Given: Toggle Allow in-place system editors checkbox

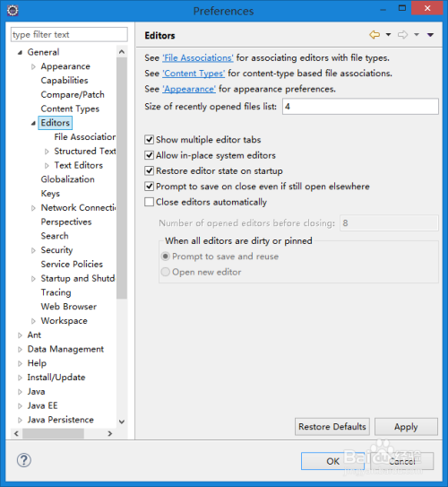Looking at the screenshot, I should pyautogui.click(x=150, y=155).
